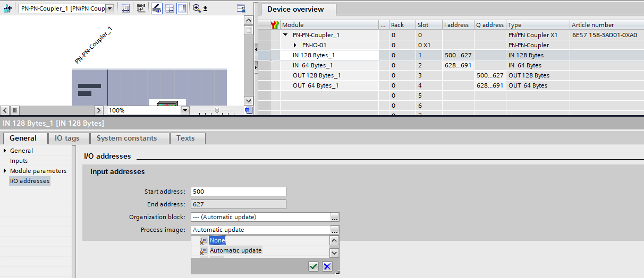Switch to the IO tags tab
Screen dimensions: 644x278
click(x=67, y=138)
